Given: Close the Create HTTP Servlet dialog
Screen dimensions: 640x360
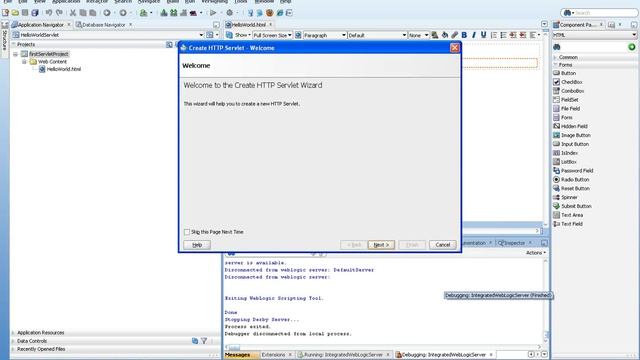Looking at the screenshot, I should pyautogui.click(x=455, y=48).
